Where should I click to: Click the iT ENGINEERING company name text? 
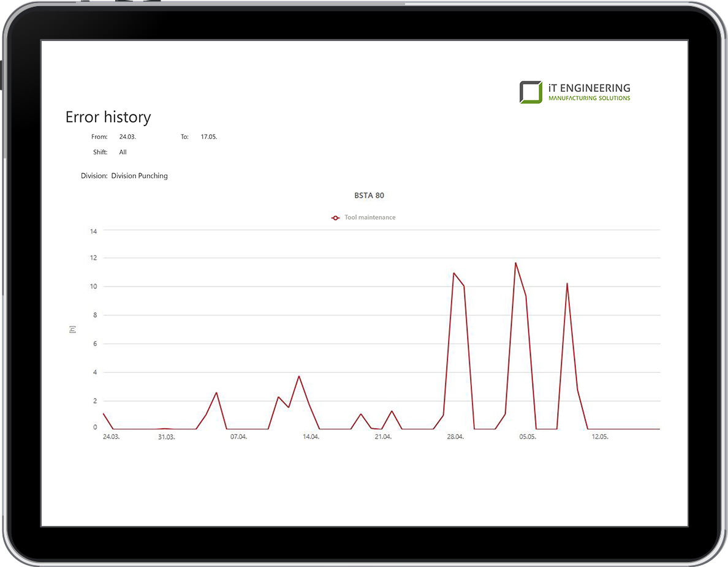[x=589, y=88]
